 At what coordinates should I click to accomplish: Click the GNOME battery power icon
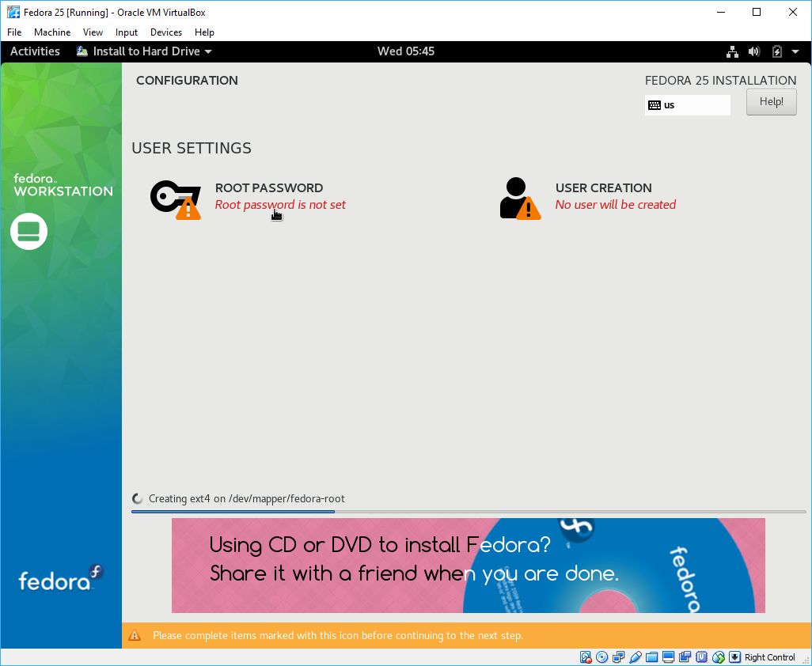pyautogui.click(x=777, y=51)
